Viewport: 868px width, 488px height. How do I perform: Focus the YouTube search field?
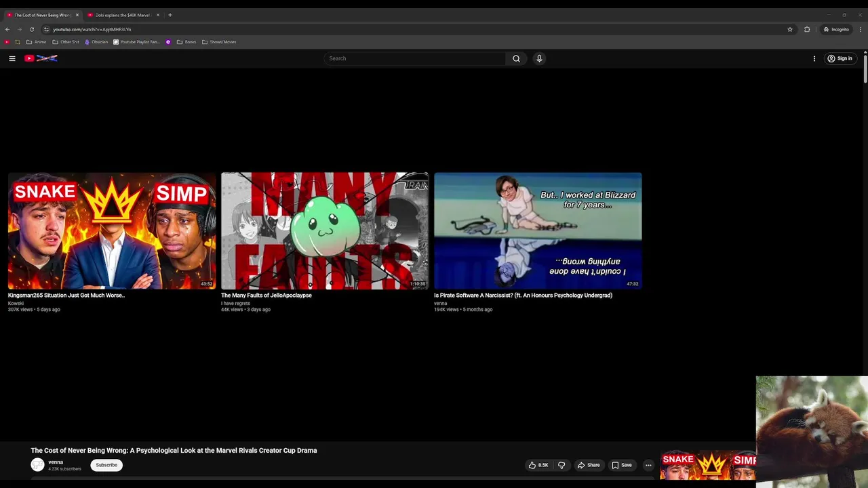[415, 58]
